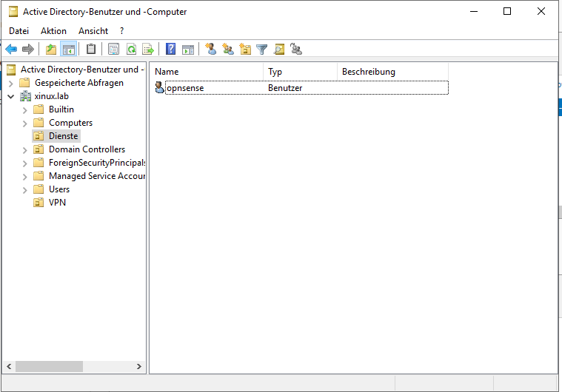This screenshot has width=562, height=392.
Task: Click the Export list toolbar icon
Action: (x=148, y=50)
